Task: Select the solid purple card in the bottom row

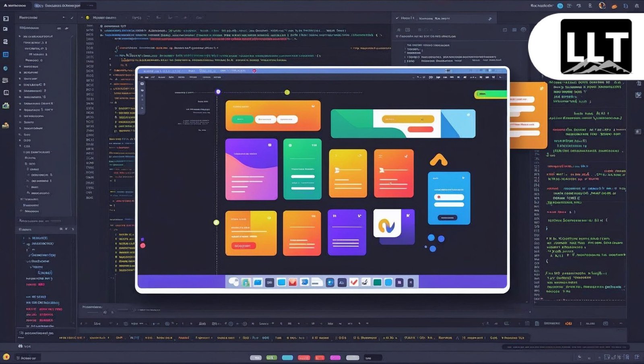Action: tap(347, 232)
